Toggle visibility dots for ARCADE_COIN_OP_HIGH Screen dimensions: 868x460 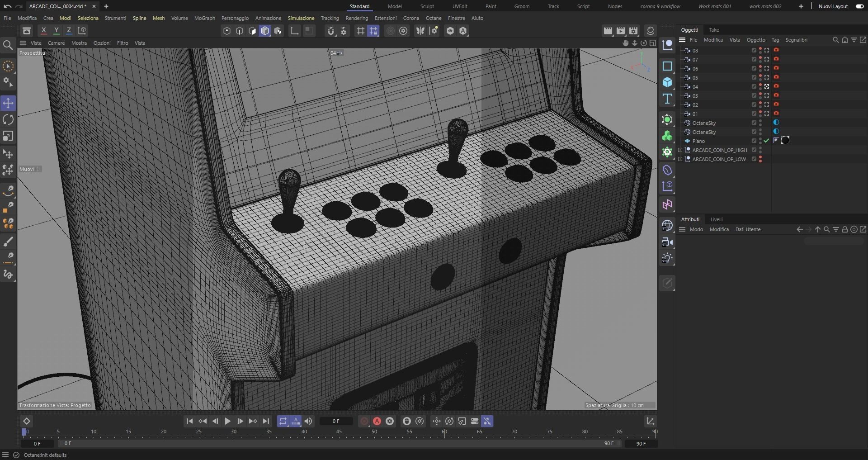pos(760,150)
